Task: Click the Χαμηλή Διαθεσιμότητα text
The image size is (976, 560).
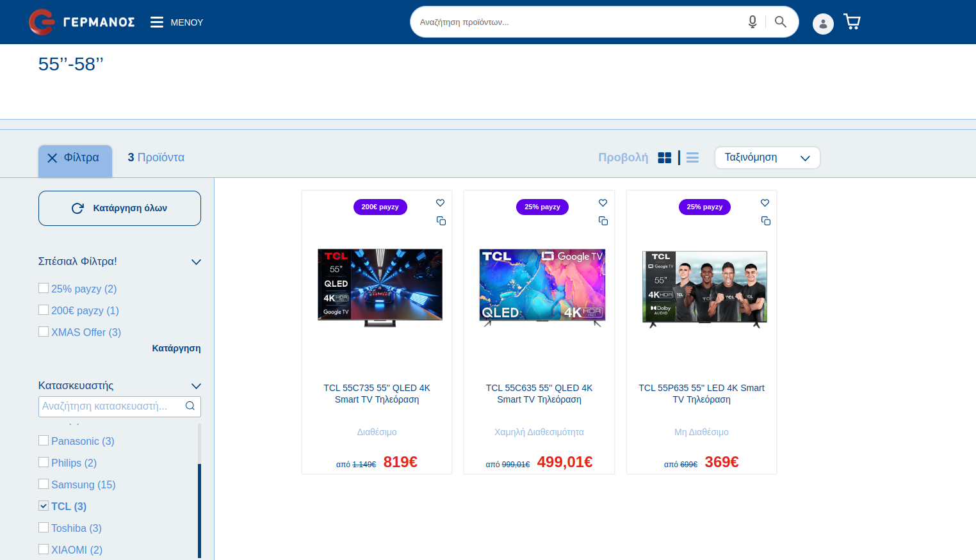Action: [x=539, y=432]
